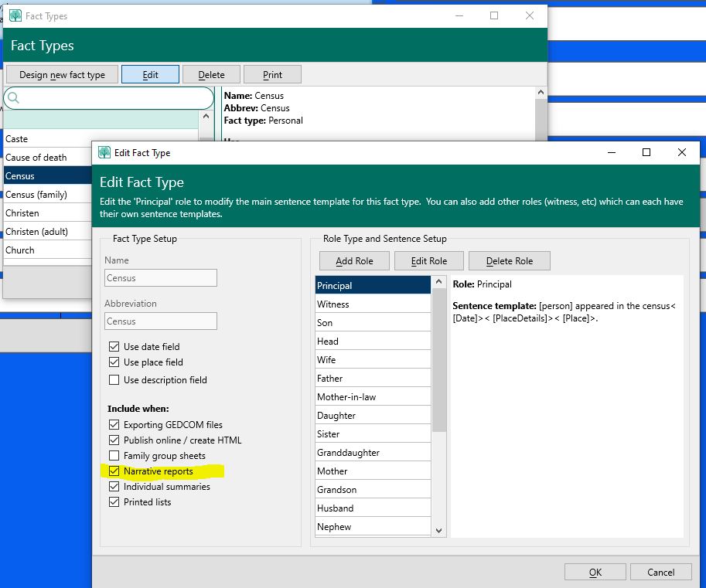
Task: Enable Family group sheets checkbox
Action: point(114,456)
